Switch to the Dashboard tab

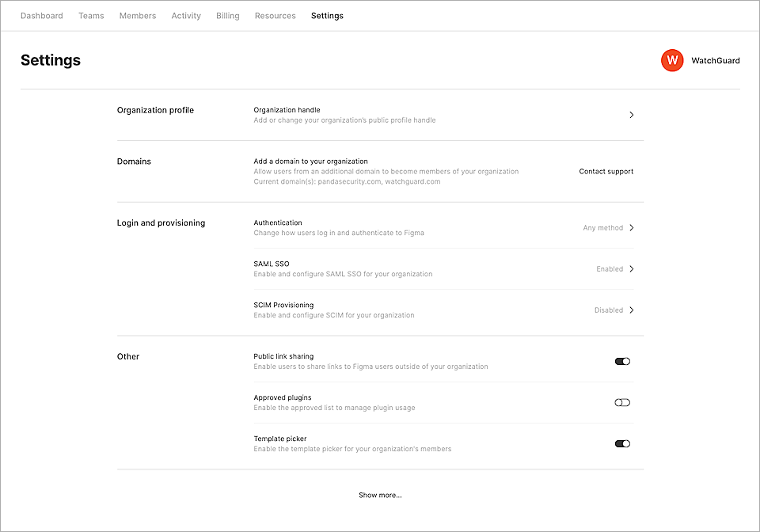tap(41, 15)
